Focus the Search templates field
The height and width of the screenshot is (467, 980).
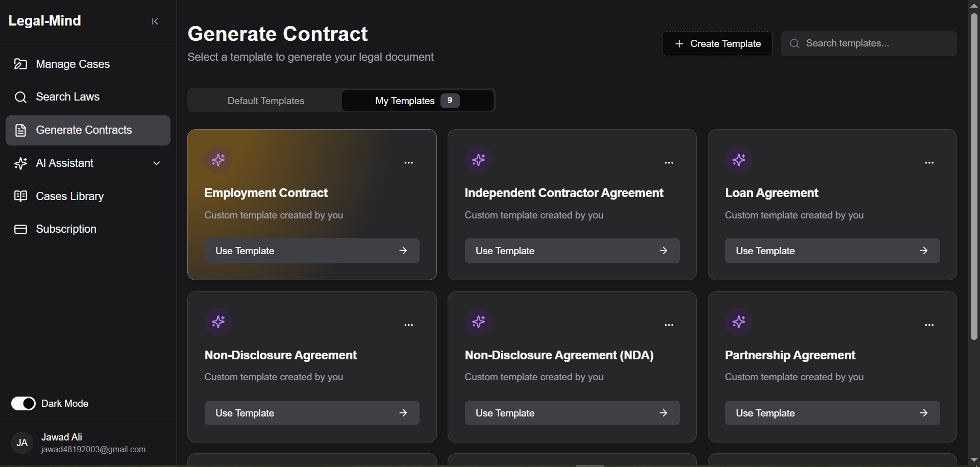coord(869,44)
